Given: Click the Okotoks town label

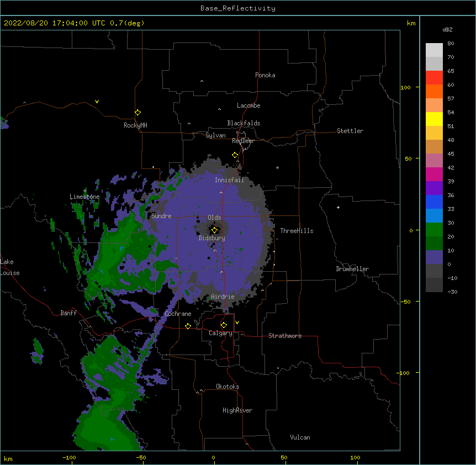Looking at the screenshot, I should [228, 387].
